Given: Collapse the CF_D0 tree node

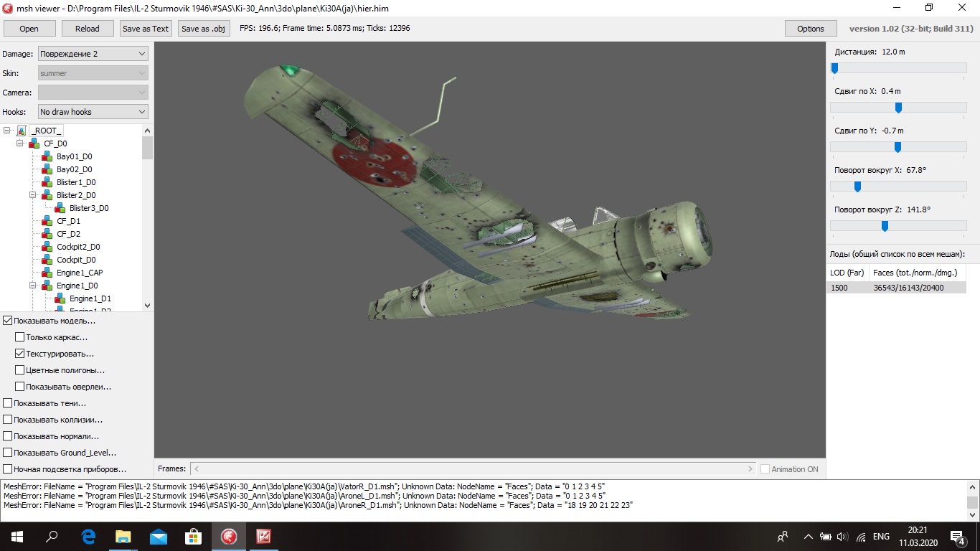Looking at the screenshot, I should point(20,143).
